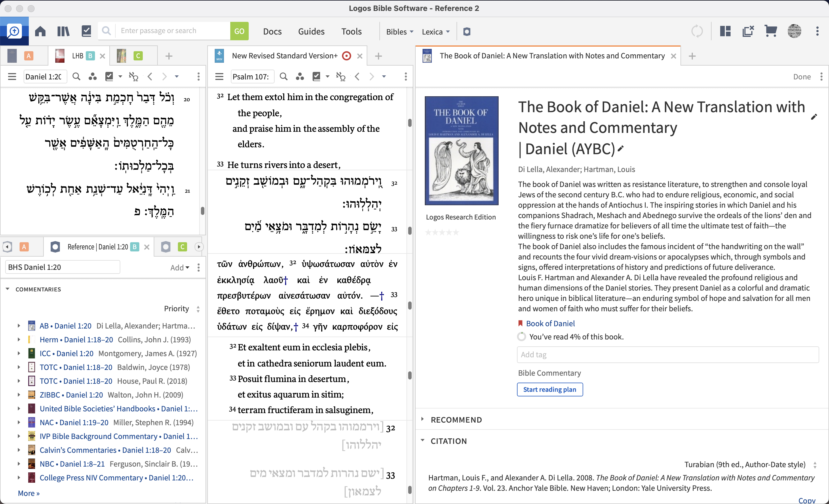Toggle link set C on the lower guide tab
This screenshot has width=829, height=504.
coord(182,247)
